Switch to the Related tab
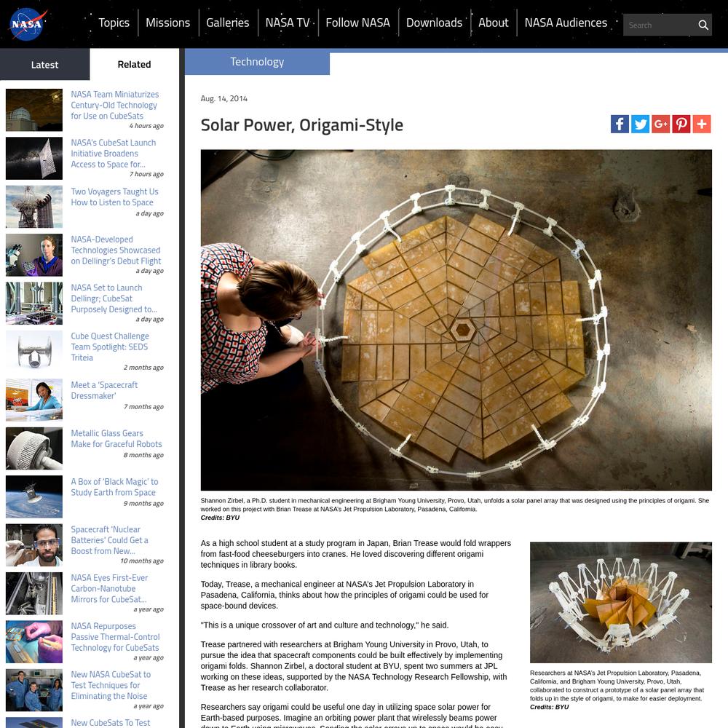The width and height of the screenshot is (728, 728). [x=134, y=65]
